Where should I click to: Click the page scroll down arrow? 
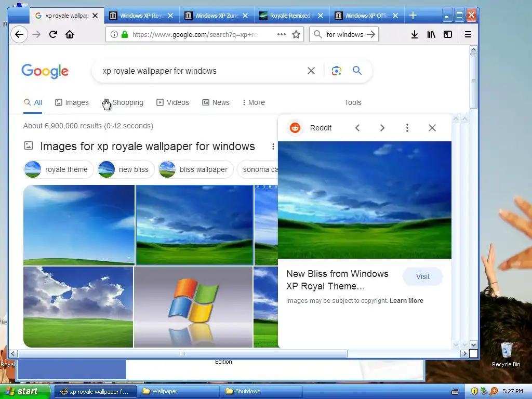(x=473, y=345)
